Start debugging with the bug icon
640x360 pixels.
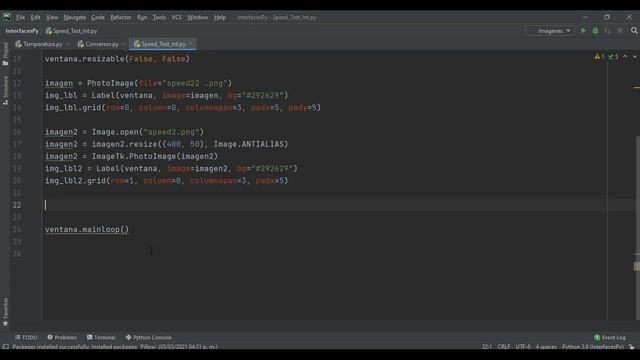click(x=596, y=31)
